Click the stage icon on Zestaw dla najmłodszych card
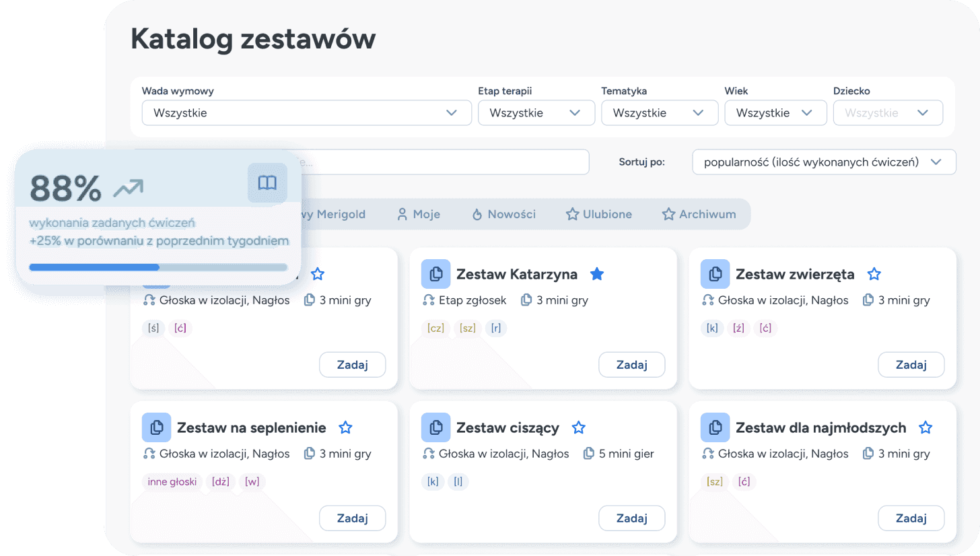Screen dimensions: 980x556 [x=707, y=454]
